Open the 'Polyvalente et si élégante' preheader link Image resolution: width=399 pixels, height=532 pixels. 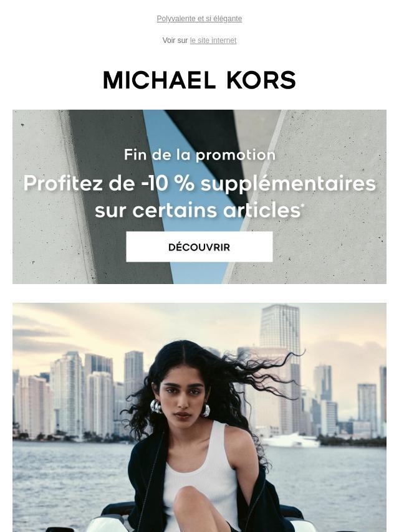pos(199,19)
